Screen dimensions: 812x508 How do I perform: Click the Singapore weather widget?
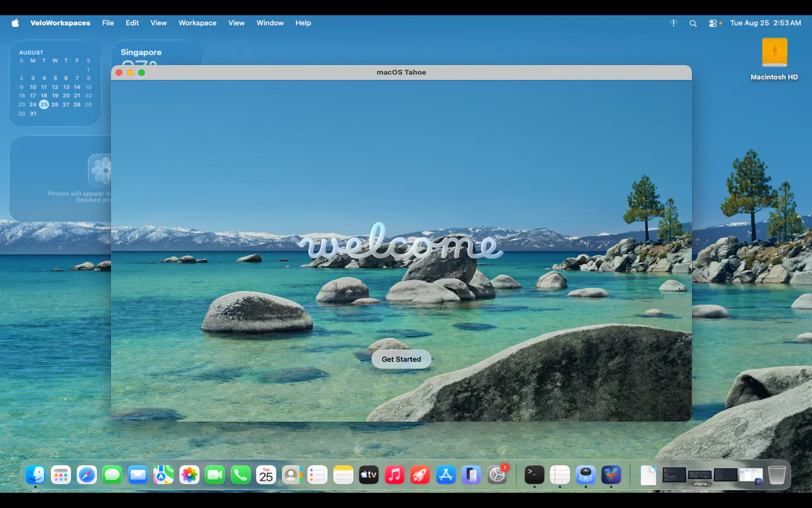(157, 52)
